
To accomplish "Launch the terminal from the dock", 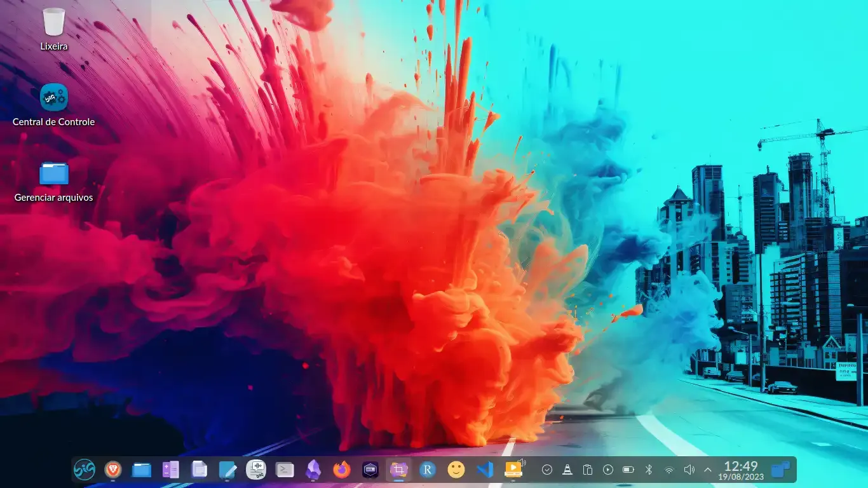I will [285, 470].
